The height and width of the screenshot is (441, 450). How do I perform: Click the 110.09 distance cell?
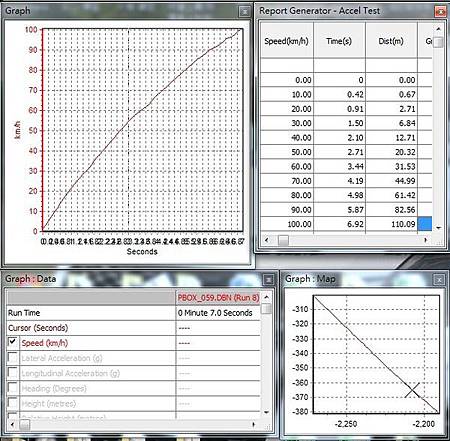[391, 224]
